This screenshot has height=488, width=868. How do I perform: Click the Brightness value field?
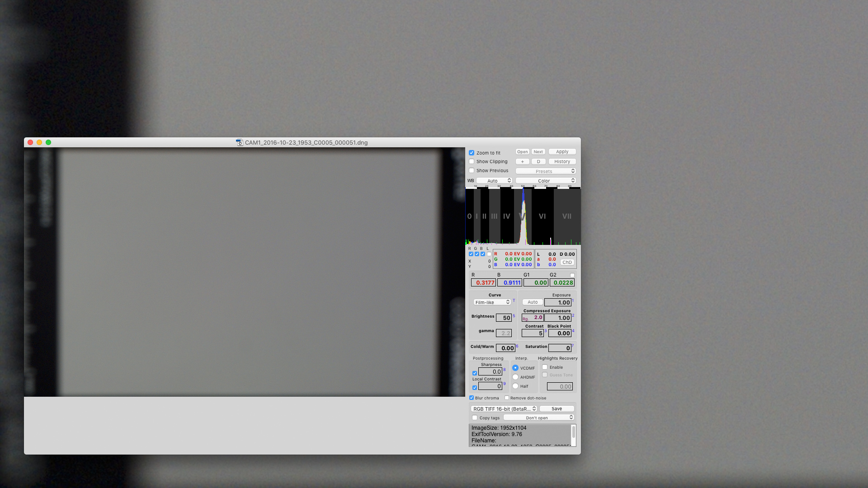(504, 318)
